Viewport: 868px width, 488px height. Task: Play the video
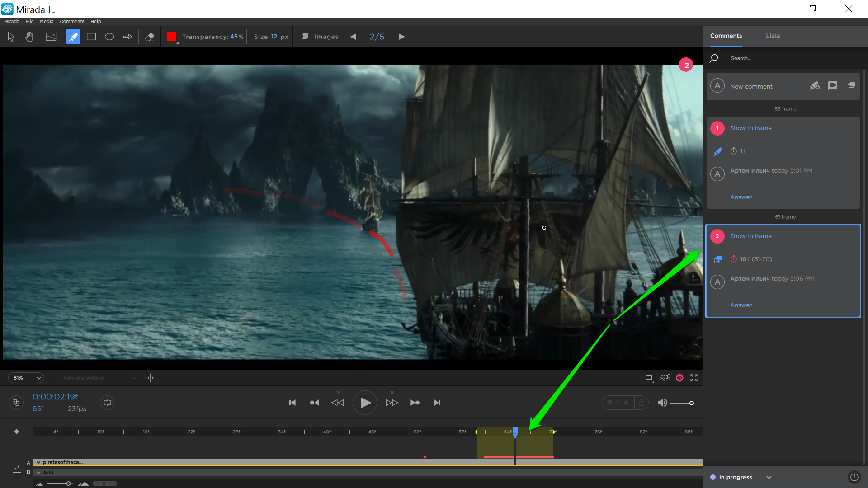[x=365, y=403]
